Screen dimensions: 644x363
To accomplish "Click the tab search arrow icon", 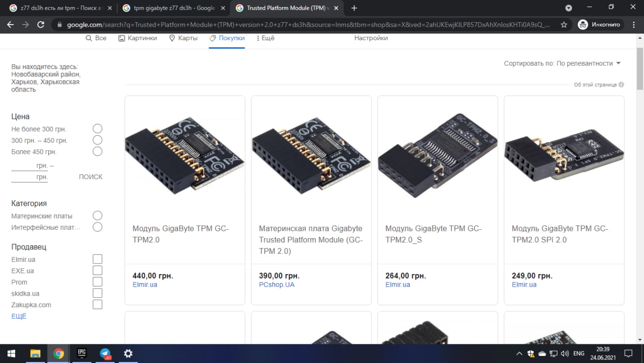I will pyautogui.click(x=569, y=8).
